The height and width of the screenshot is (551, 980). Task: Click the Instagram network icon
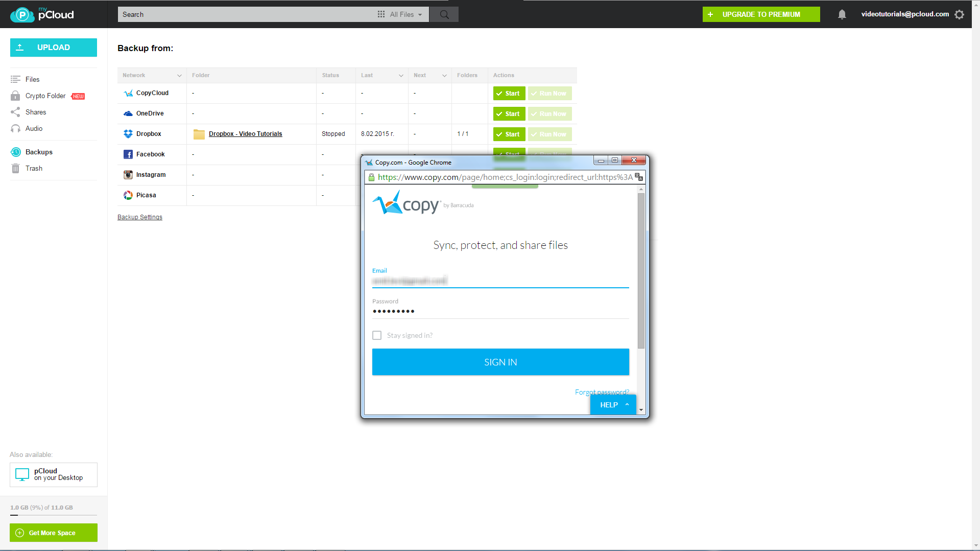coord(128,175)
